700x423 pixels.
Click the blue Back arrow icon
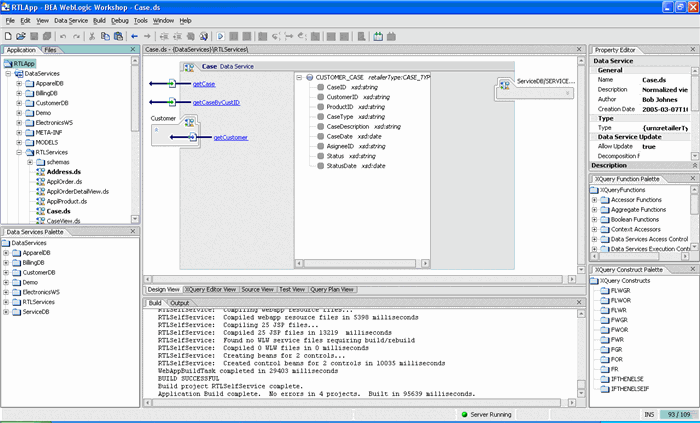[x=134, y=36]
